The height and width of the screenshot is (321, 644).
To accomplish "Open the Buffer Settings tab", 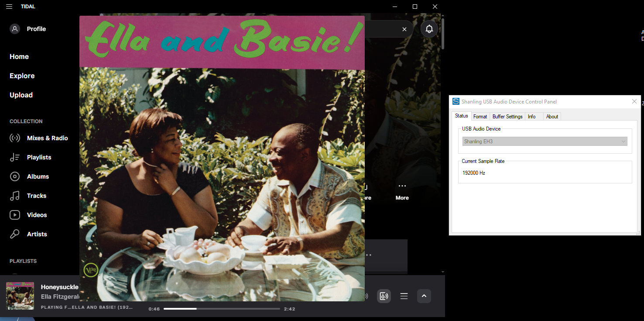I will click(507, 116).
